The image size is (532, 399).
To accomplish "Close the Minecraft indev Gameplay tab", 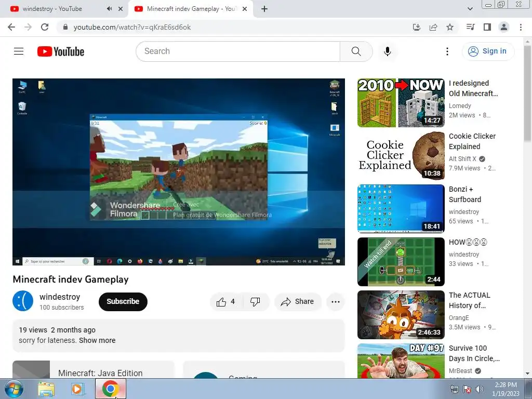I will pyautogui.click(x=245, y=9).
